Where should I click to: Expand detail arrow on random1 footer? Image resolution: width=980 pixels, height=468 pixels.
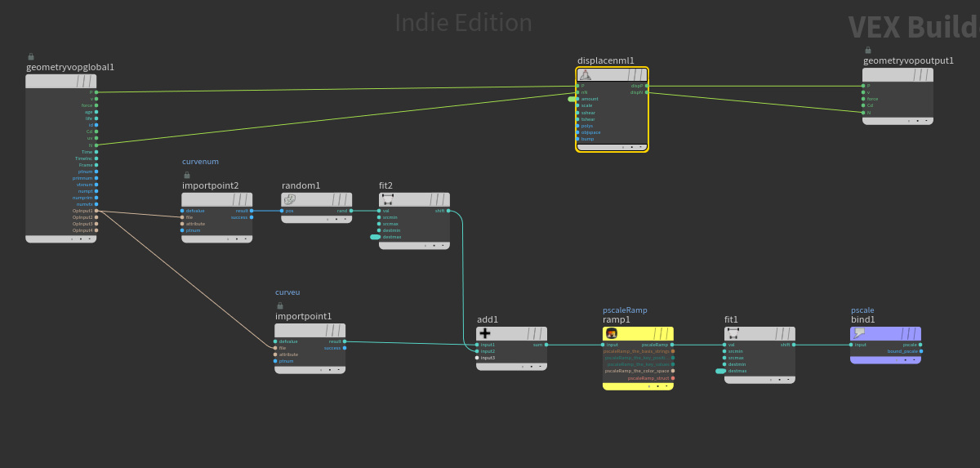click(345, 219)
